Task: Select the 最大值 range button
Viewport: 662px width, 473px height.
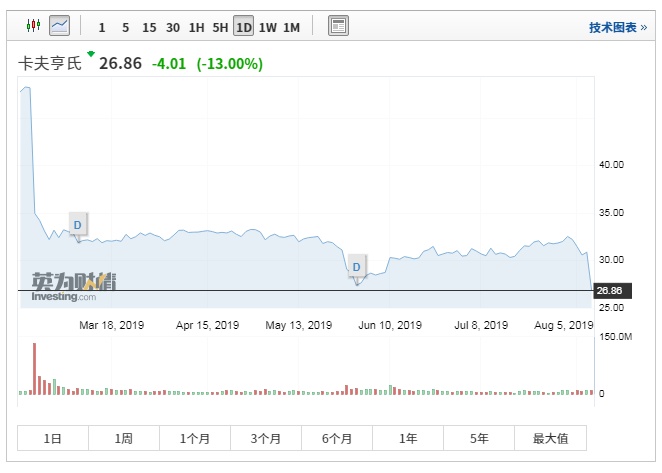Action: [550, 438]
